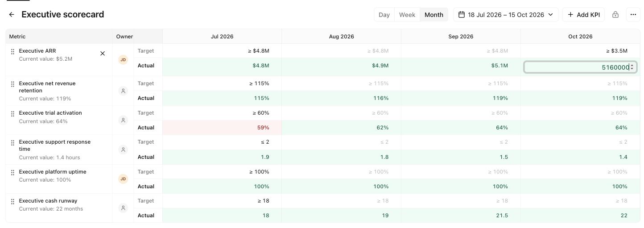Grab the drag handle for Executive ARR
The image size is (644, 228).
point(12,52)
